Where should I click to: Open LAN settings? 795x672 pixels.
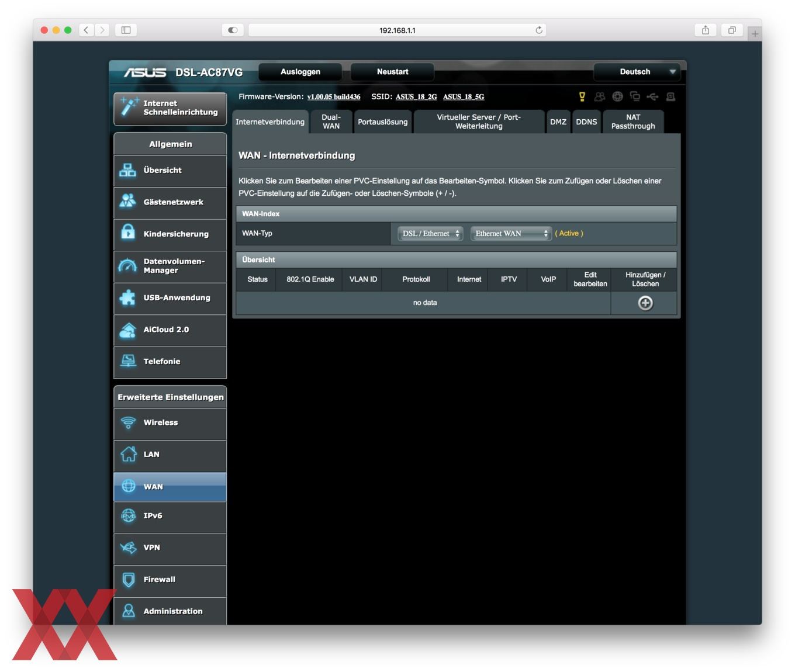coord(170,455)
